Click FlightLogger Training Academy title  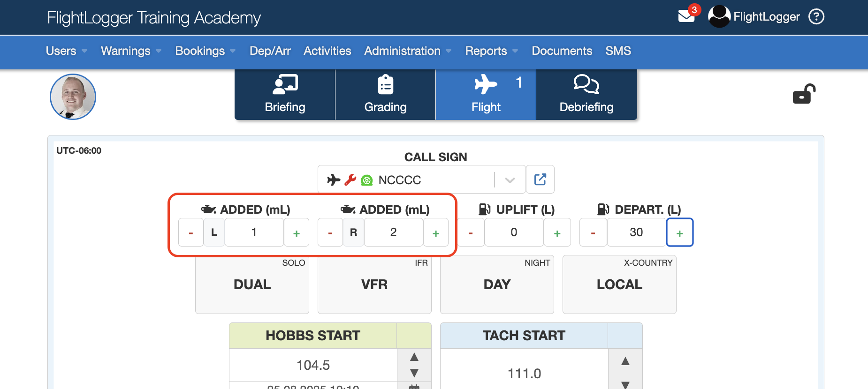154,18
